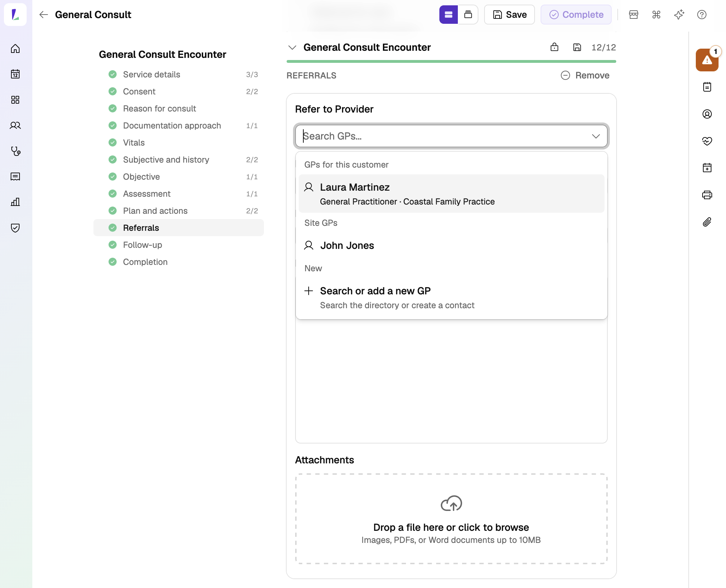Open the clipboard notes icon in right rail

pyautogui.click(x=707, y=87)
